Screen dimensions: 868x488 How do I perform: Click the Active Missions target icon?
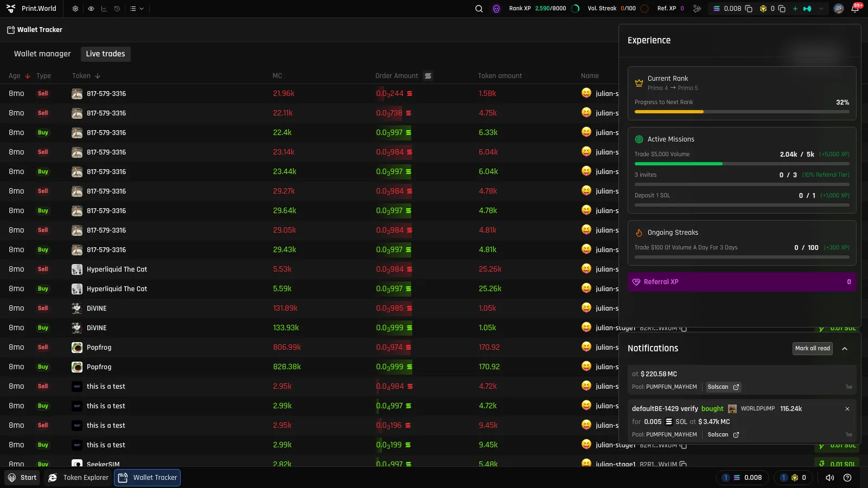coord(639,139)
